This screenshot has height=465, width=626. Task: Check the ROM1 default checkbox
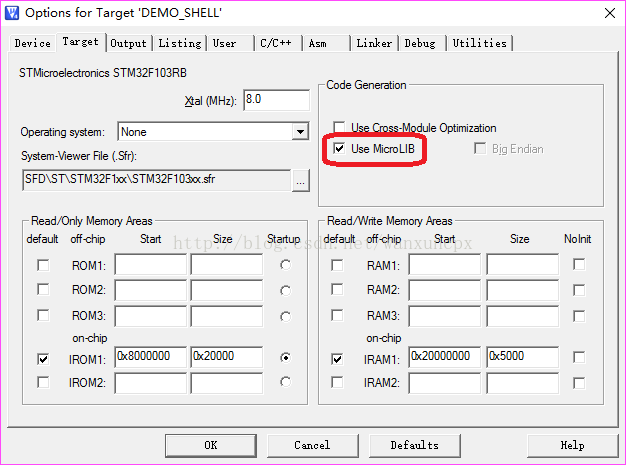coord(43,265)
